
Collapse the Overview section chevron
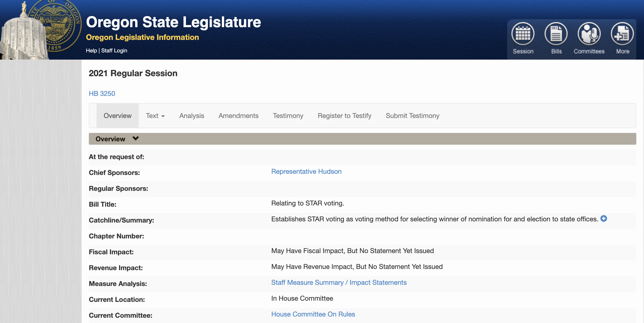135,139
